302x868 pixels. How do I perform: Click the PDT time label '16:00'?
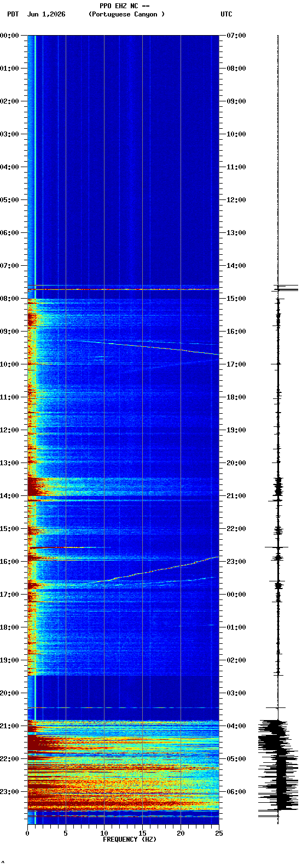pyautogui.click(x=9, y=562)
